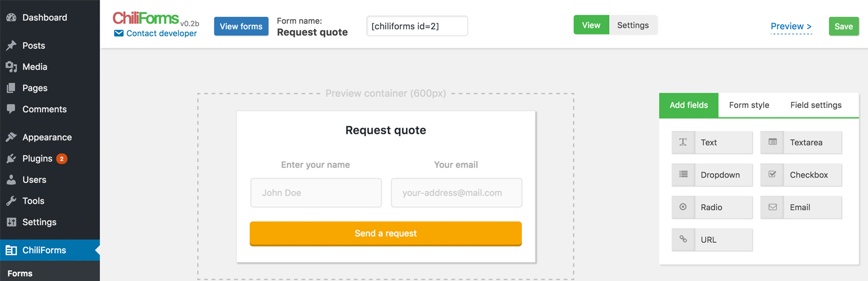Click the green Save button
868x281 pixels.
click(x=843, y=26)
